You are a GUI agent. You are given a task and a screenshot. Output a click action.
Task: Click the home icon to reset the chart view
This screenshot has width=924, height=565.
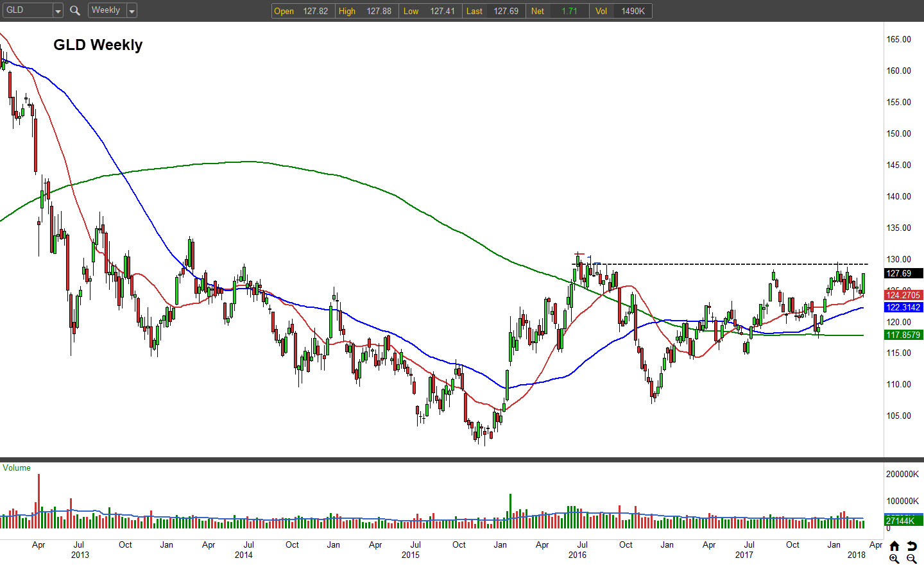click(x=894, y=546)
